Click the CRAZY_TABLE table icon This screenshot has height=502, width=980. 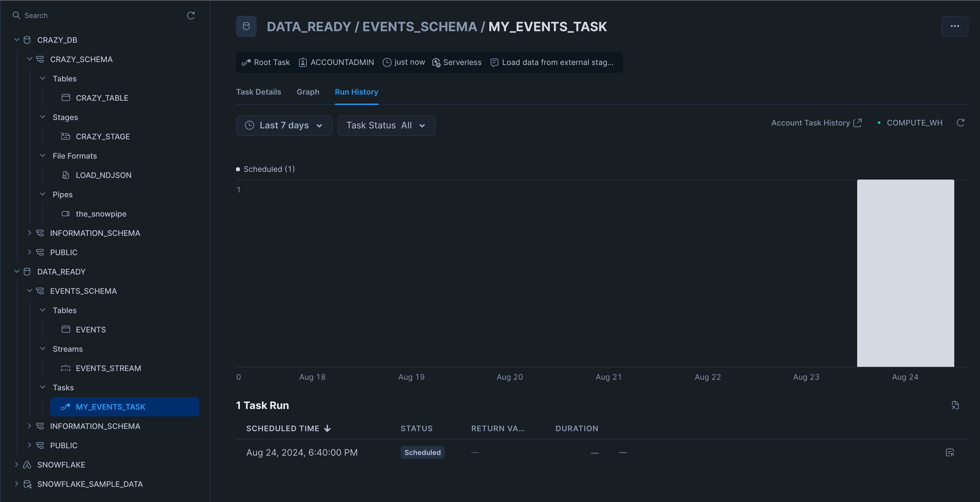(x=66, y=98)
